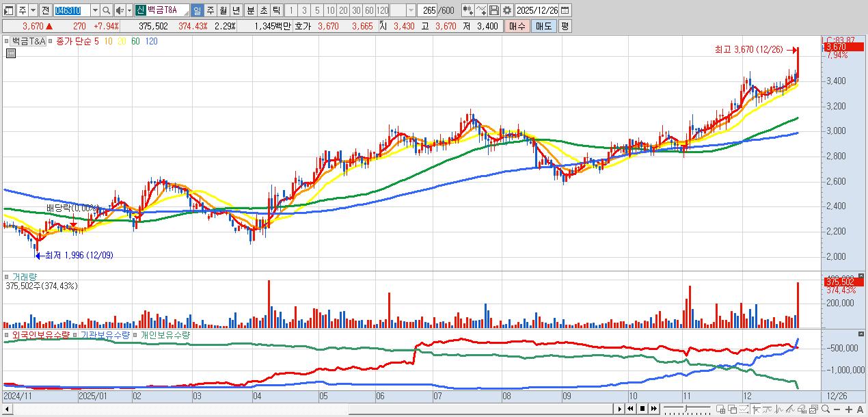Click the trend line drawing icon
This screenshot has height=417, width=868.
pos(790,409)
